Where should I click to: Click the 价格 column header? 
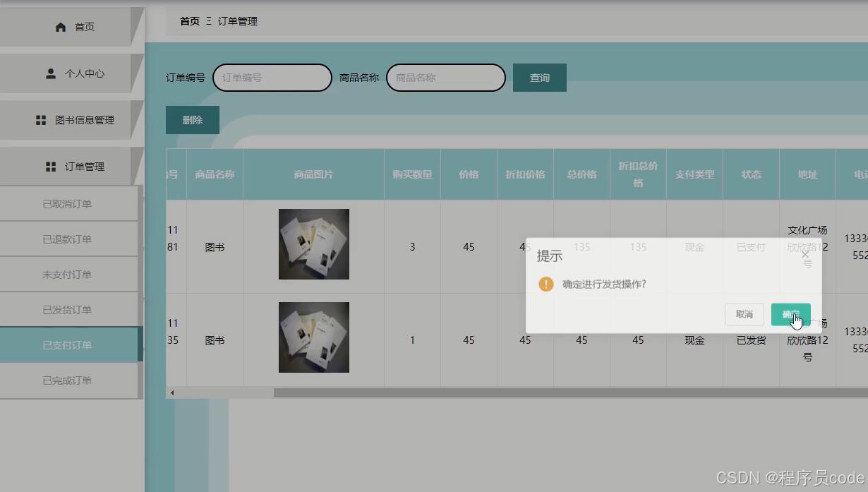click(469, 174)
